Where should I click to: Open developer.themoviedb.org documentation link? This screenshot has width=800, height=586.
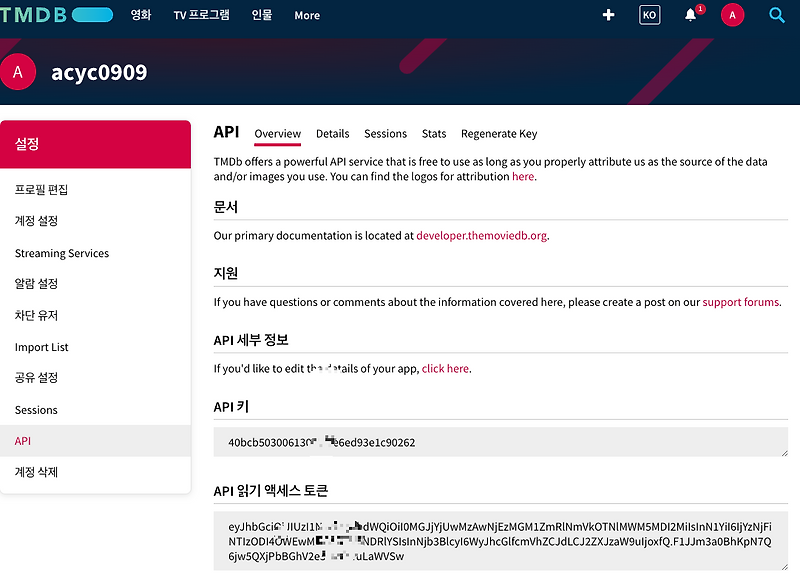point(482,236)
